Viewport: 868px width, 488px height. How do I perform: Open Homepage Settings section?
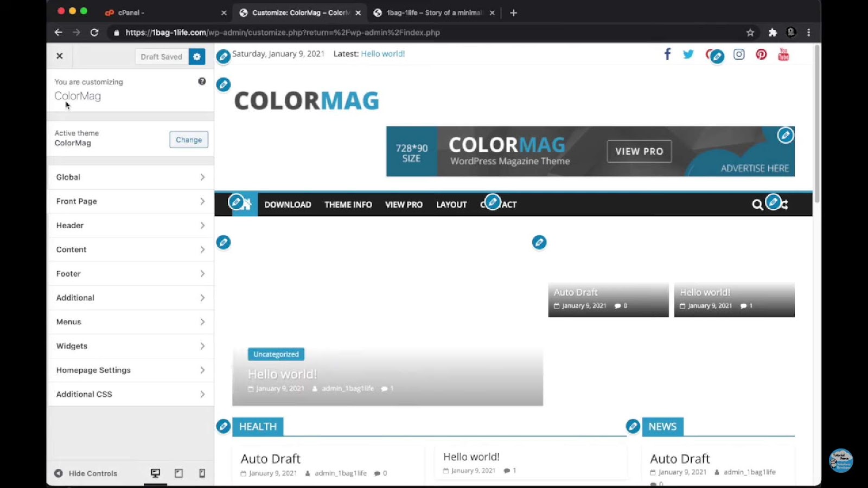(131, 370)
